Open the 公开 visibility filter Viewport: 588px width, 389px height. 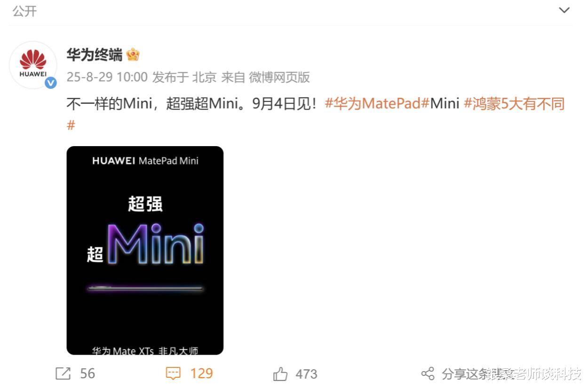(24, 11)
